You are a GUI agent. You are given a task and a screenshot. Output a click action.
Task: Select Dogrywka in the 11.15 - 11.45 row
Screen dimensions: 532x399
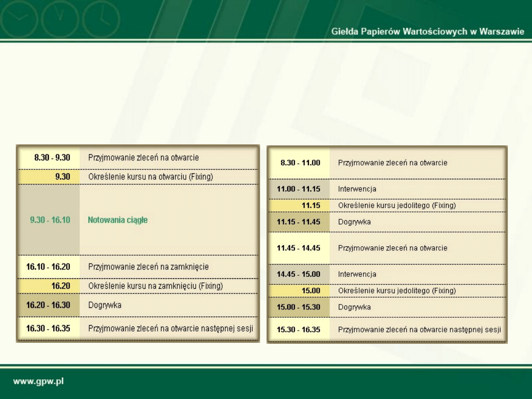click(x=354, y=222)
